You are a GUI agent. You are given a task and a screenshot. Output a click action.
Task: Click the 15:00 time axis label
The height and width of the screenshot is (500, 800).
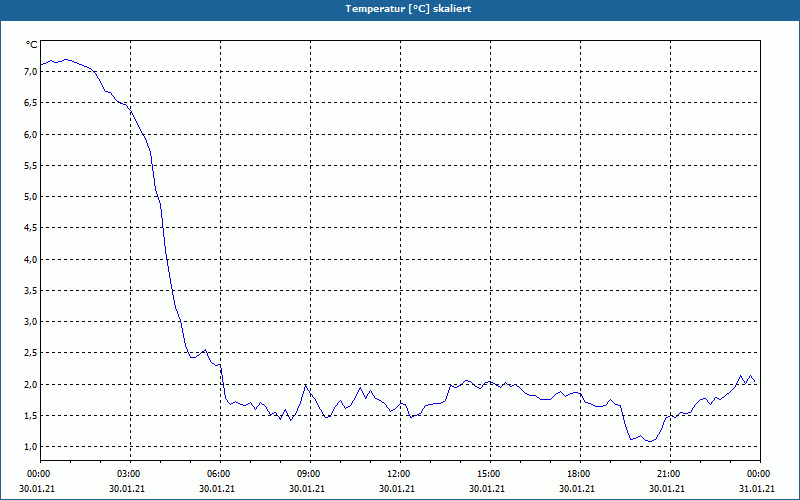tap(488, 474)
